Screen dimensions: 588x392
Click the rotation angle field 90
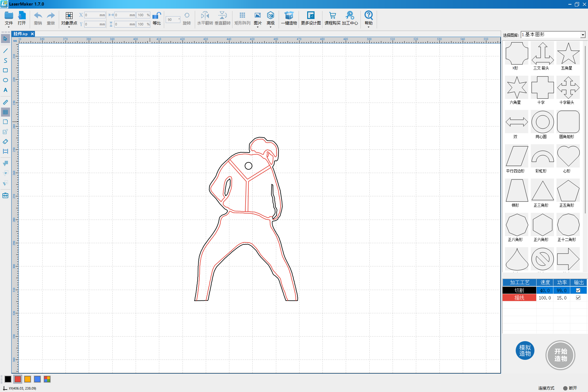tap(173, 20)
